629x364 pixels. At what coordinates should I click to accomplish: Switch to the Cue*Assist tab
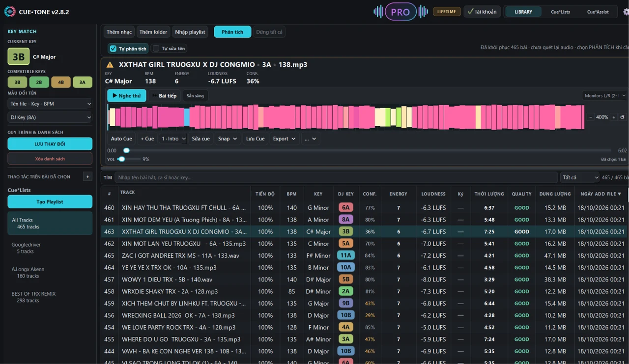597,12
